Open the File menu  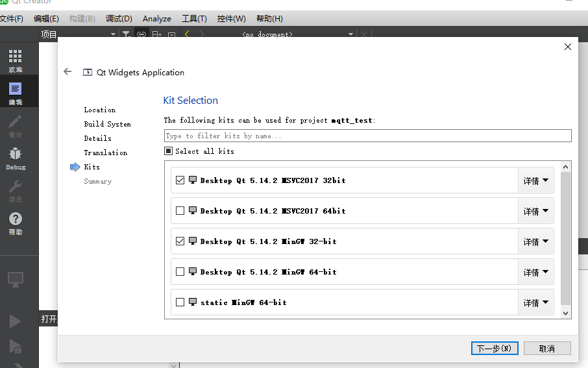[12, 18]
